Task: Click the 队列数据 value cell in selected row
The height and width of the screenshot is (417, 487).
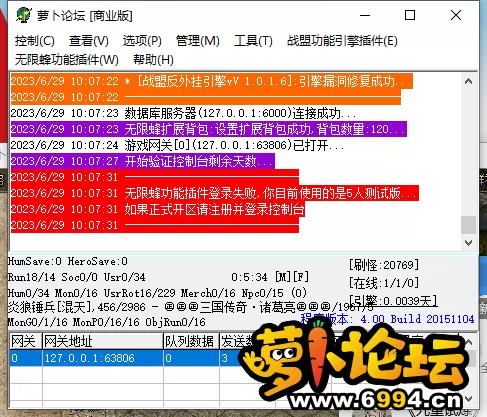Action: [x=191, y=358]
